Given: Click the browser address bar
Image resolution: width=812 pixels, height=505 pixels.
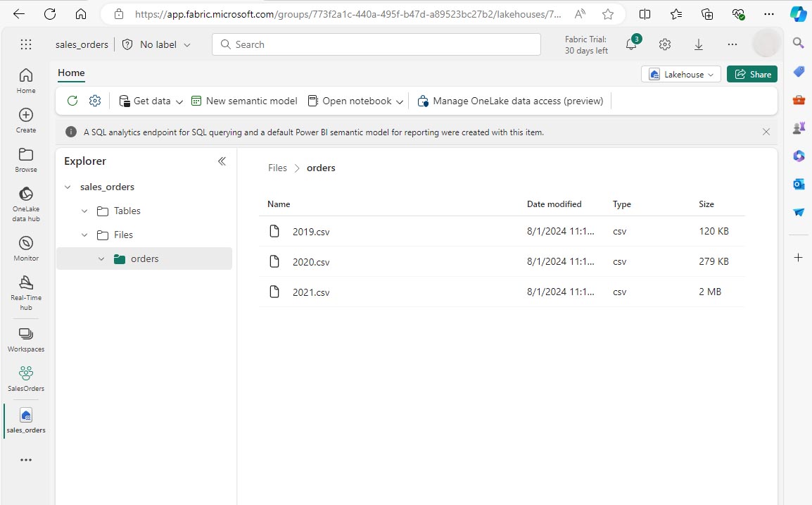Looking at the screenshot, I should (347, 15).
